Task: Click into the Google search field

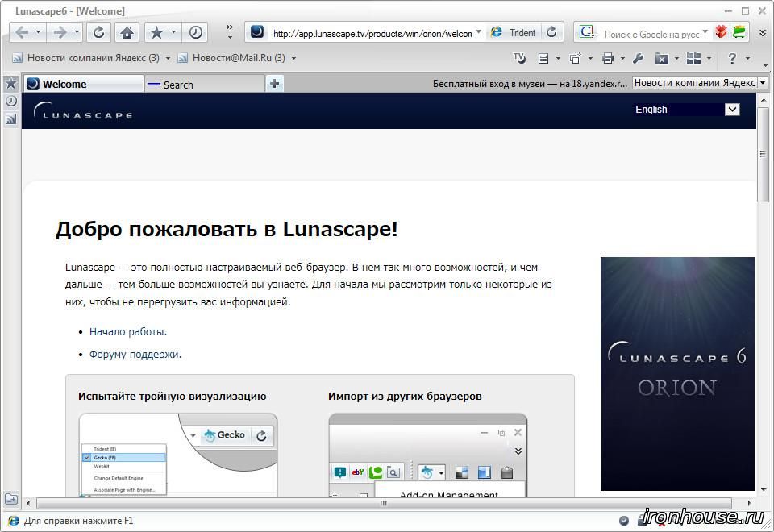Action: pyautogui.click(x=651, y=34)
